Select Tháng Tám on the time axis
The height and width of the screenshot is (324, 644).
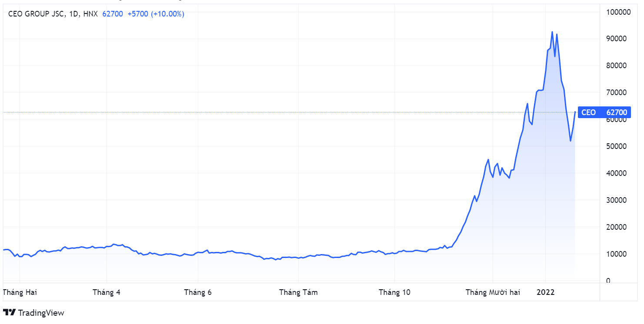click(298, 292)
